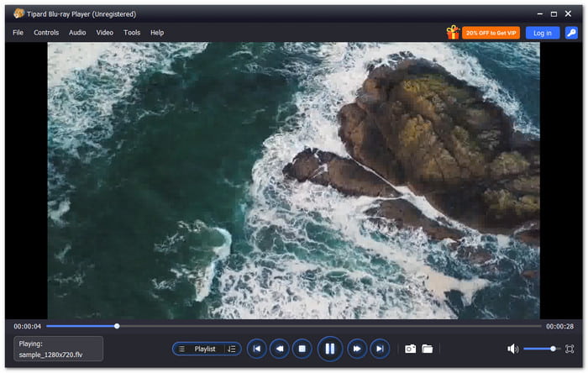Skip to the previous track
The image size is (588, 373).
pyautogui.click(x=257, y=349)
